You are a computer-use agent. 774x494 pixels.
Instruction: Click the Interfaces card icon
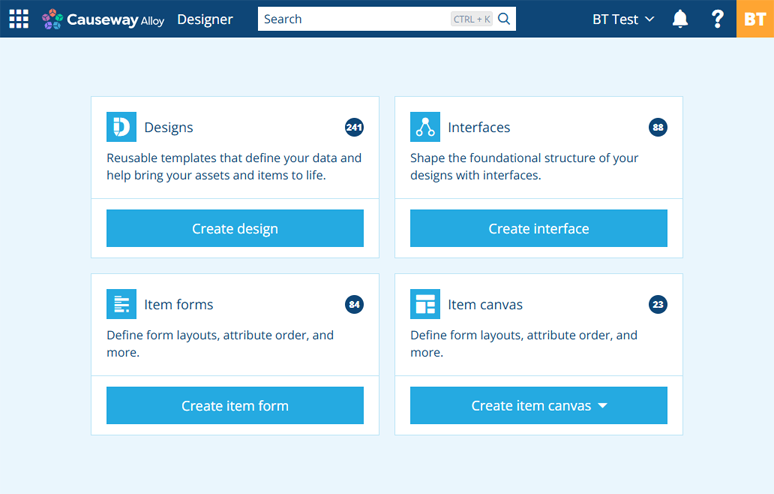click(425, 127)
